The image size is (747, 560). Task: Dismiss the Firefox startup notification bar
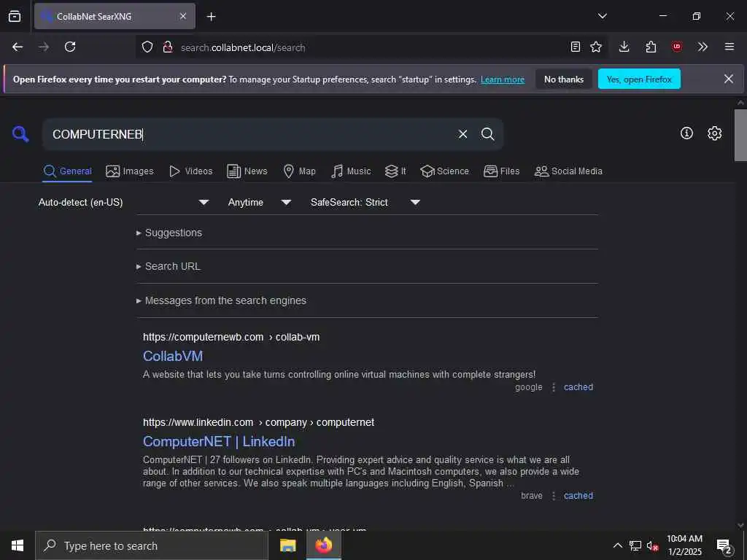pos(729,79)
